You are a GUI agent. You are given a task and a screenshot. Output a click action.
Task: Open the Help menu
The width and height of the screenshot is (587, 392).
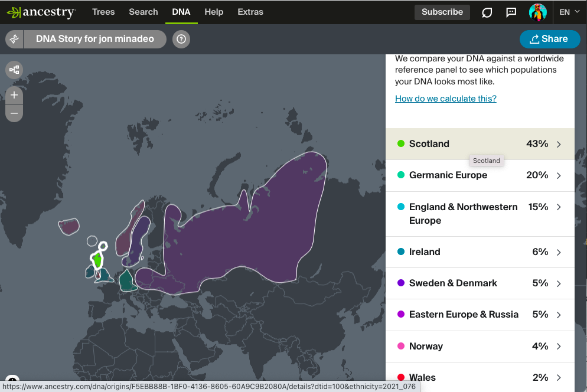(x=214, y=12)
